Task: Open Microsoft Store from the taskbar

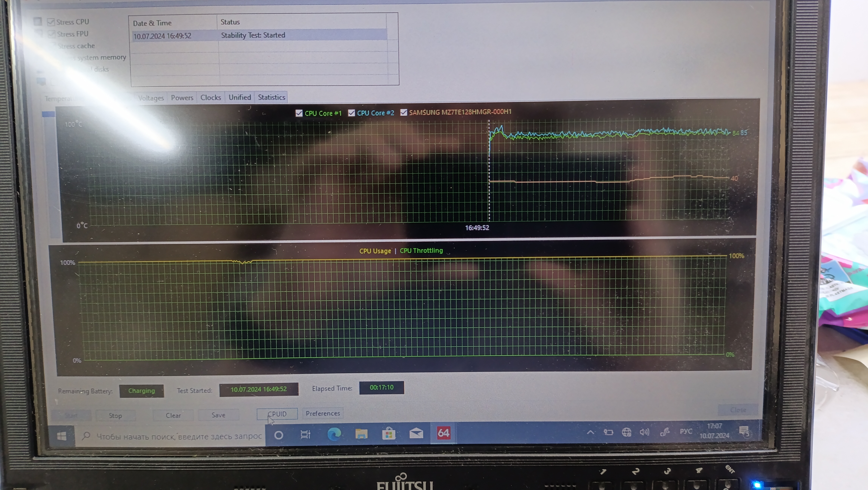Action: point(389,433)
